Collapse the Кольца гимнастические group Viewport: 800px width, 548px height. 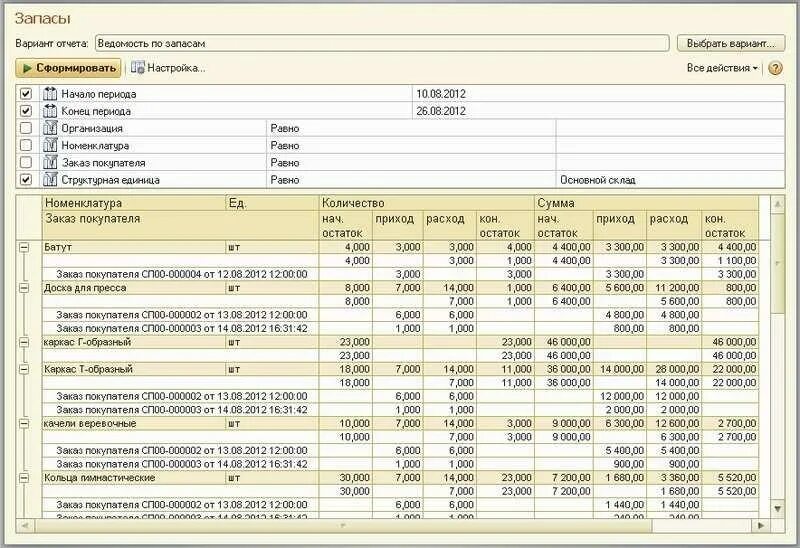point(24,478)
